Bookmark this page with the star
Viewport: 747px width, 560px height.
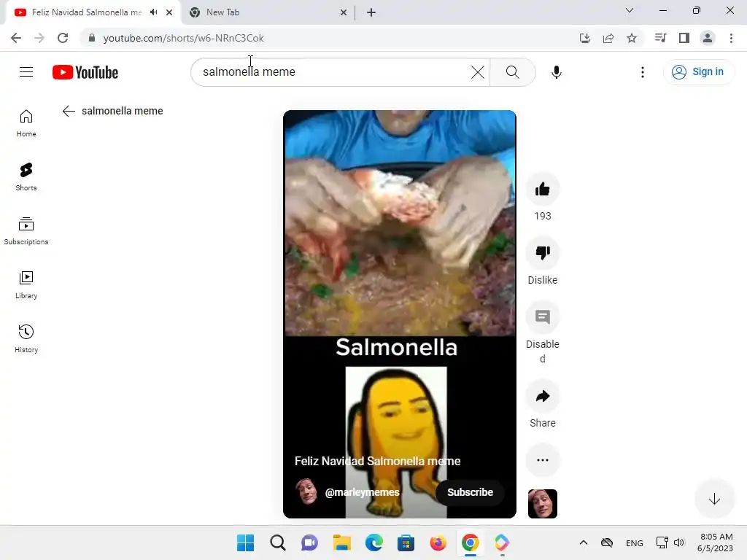click(631, 38)
